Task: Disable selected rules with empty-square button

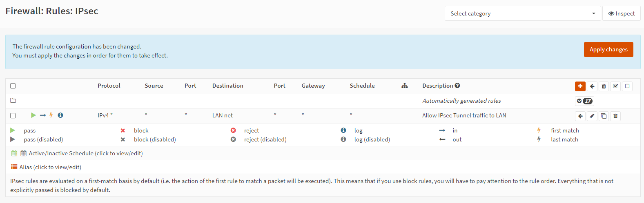Action: pos(627,86)
